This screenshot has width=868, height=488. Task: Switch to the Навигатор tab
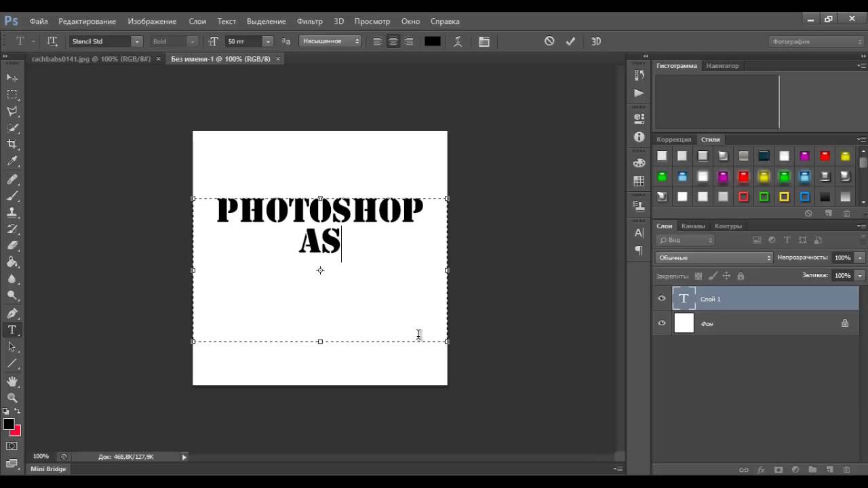tap(722, 66)
